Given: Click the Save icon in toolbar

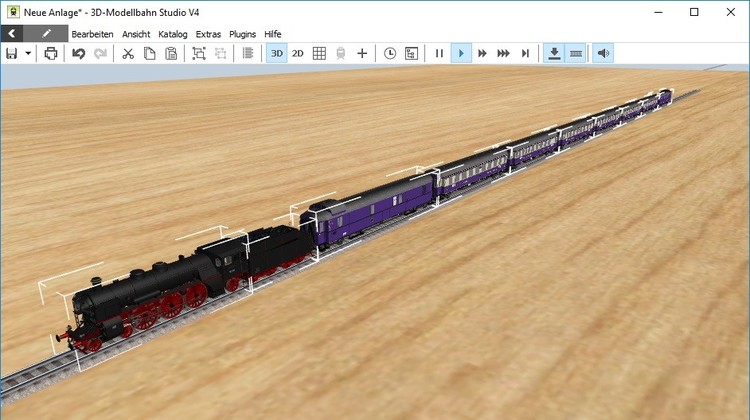Looking at the screenshot, I should click(11, 53).
